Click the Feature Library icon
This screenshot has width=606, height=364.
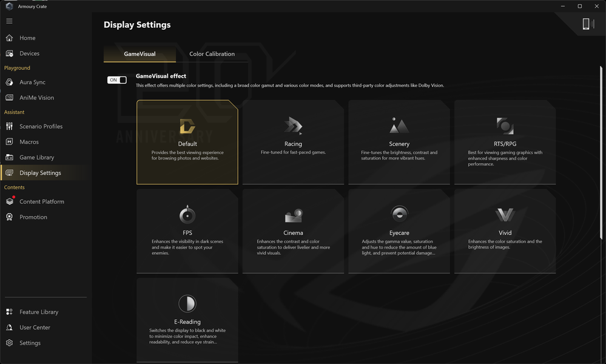pyautogui.click(x=9, y=312)
